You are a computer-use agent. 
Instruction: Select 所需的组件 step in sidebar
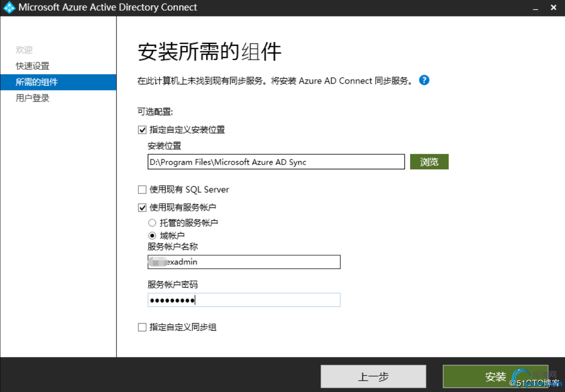[58, 82]
